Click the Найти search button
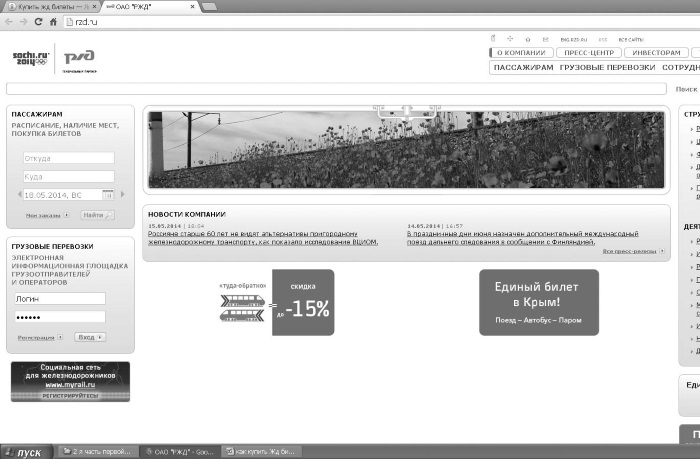Screen dimensions: 700x459 click(97, 215)
